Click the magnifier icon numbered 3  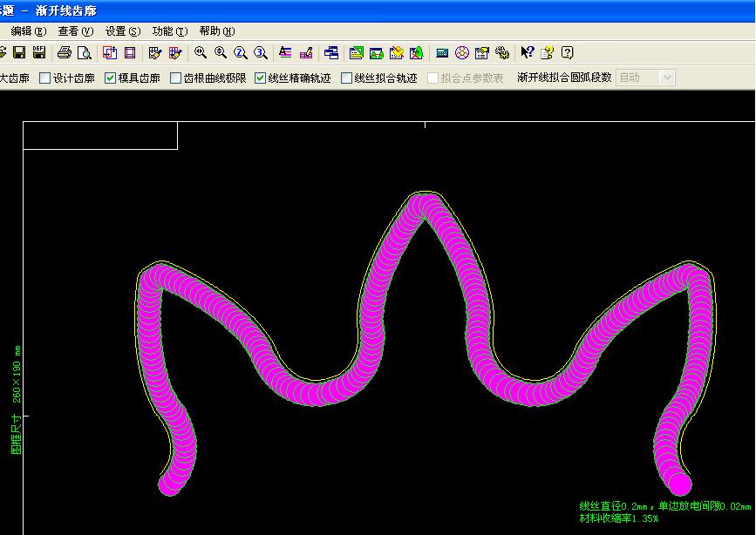(261, 52)
